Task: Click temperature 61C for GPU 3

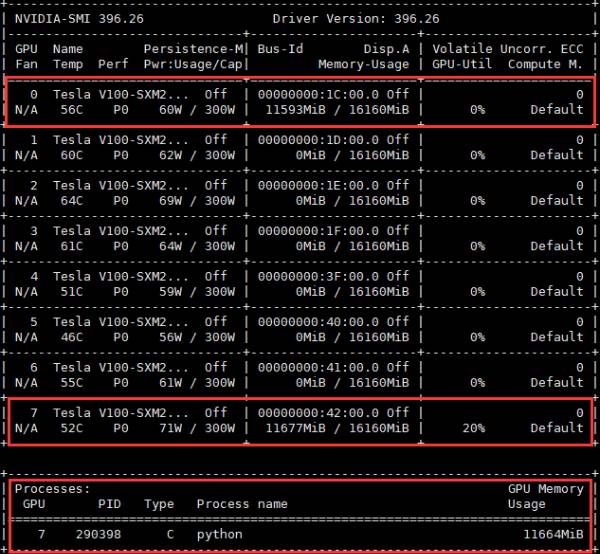Action: click(72, 246)
